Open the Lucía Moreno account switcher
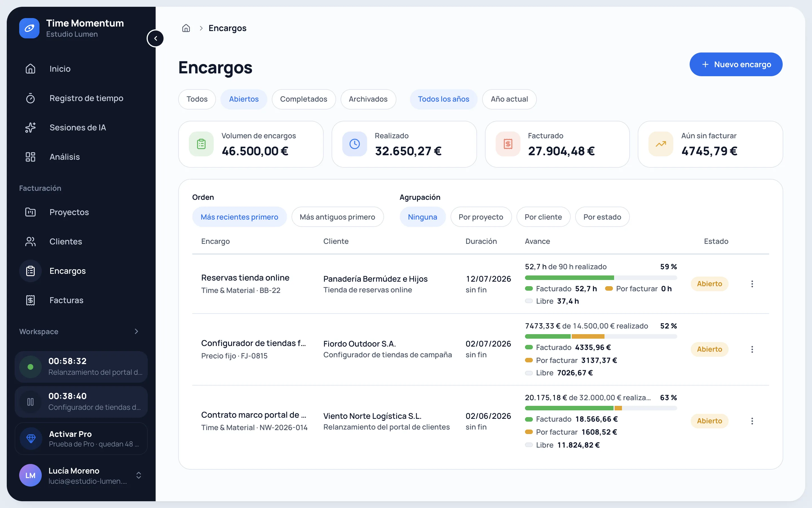Image resolution: width=812 pixels, height=508 pixels. click(139, 476)
